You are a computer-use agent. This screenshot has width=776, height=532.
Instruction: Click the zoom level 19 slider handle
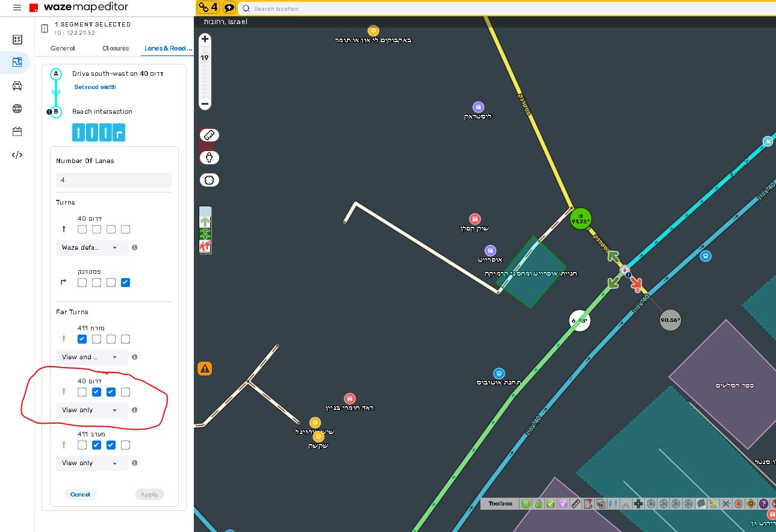(205, 58)
